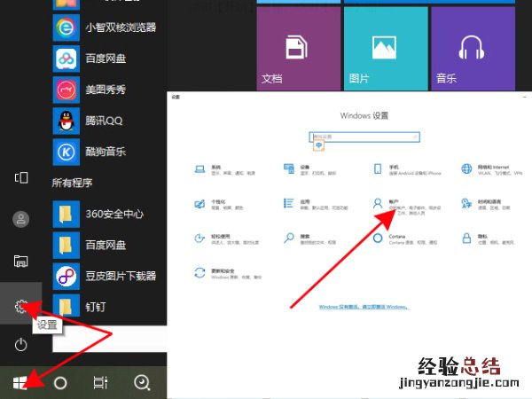Open the 图片 tile
Viewport: 532px width, 399px height.
(386, 49)
